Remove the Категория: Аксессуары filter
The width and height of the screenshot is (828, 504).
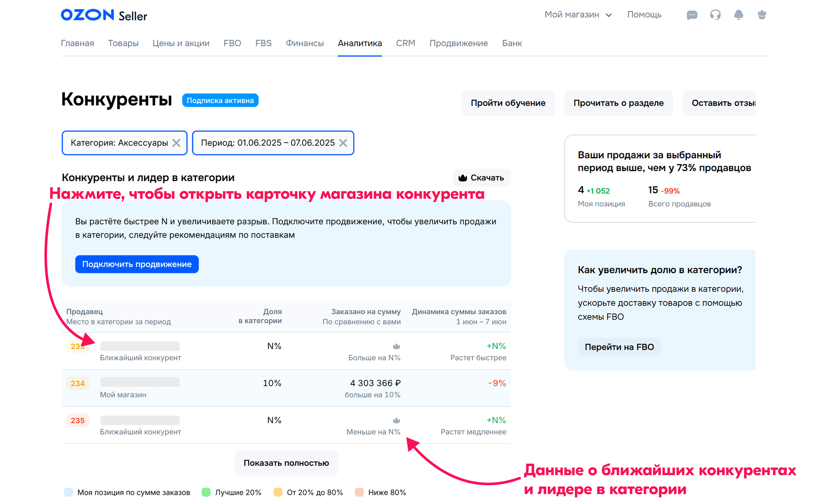point(176,143)
